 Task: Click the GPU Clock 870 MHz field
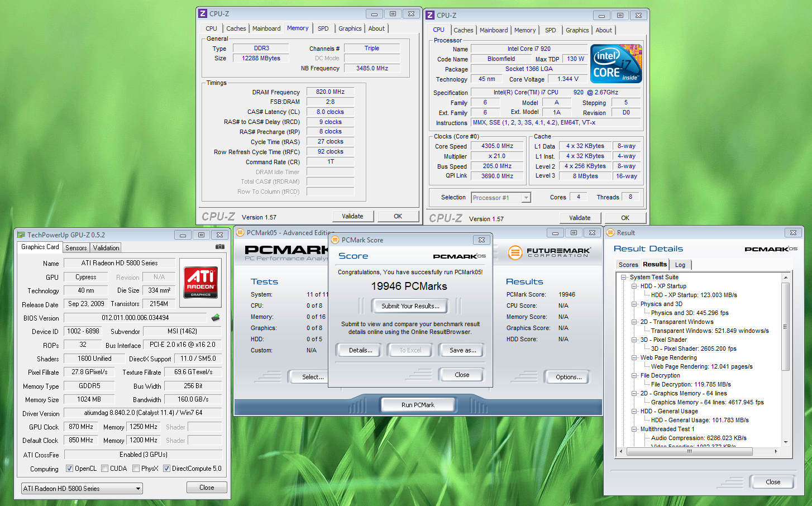[81, 427]
